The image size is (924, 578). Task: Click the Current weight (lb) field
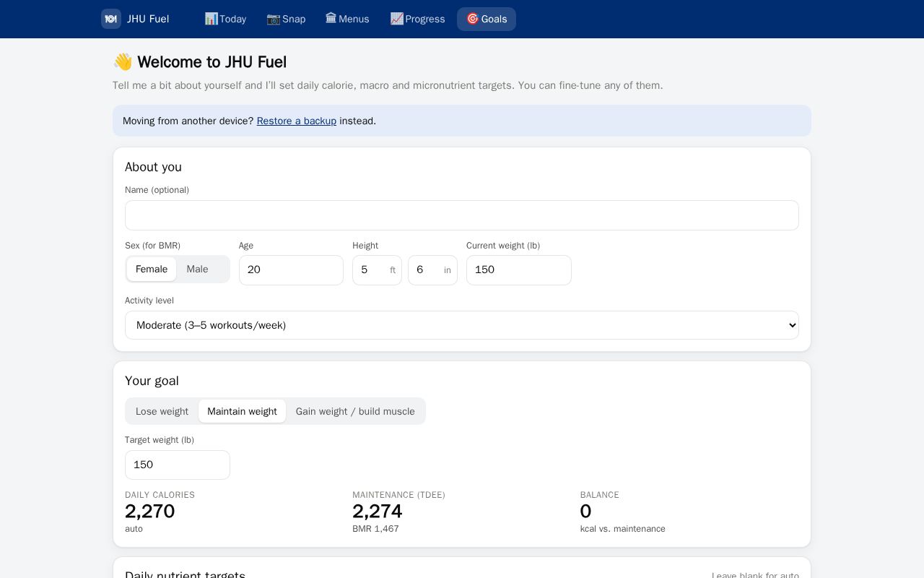pyautogui.click(x=519, y=270)
